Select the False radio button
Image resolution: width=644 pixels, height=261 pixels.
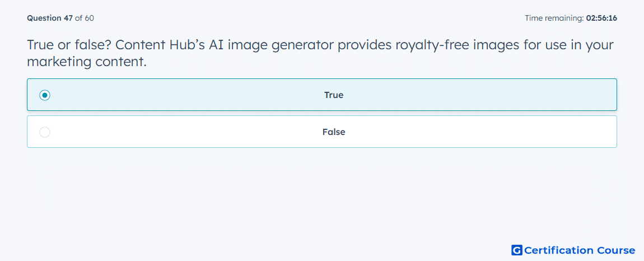(x=45, y=132)
